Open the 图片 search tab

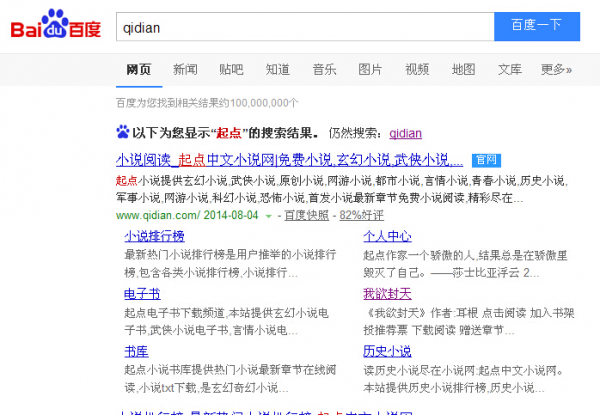370,70
